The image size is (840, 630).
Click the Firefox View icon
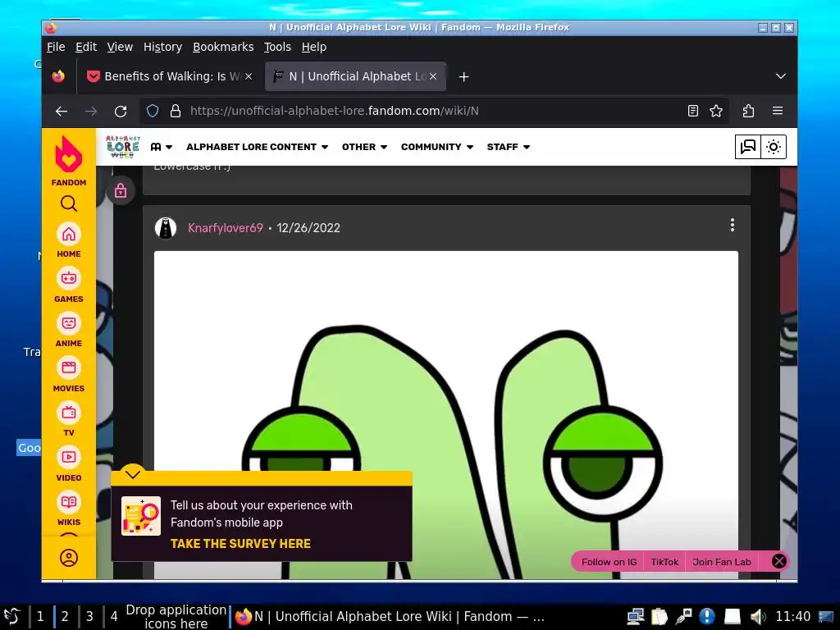point(58,76)
